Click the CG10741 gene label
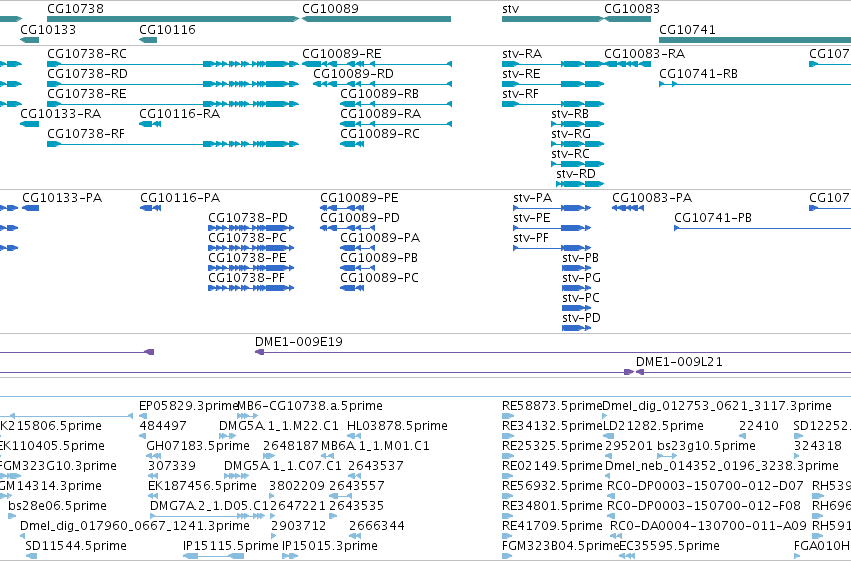 point(687,29)
